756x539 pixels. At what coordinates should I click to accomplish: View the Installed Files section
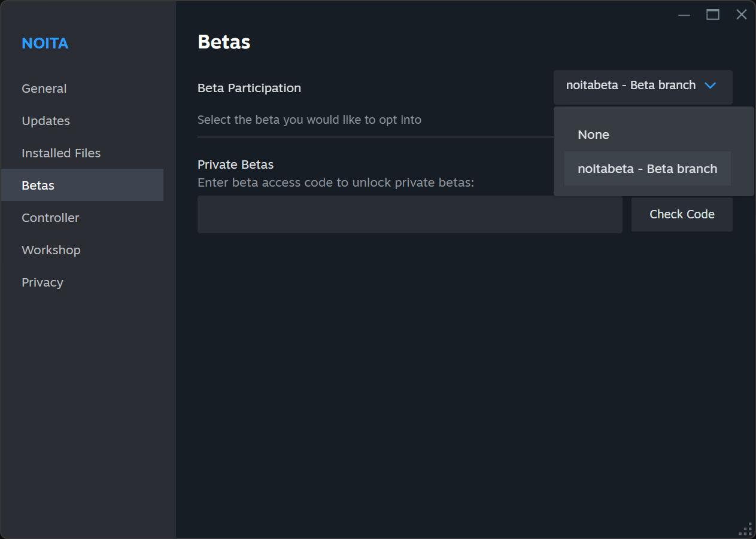click(60, 153)
